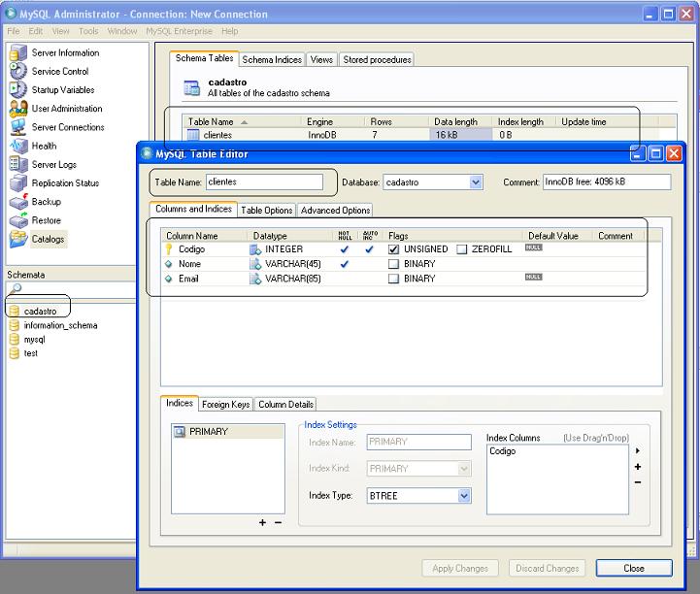Screen dimensions: 700x594
Task: Open the Database dropdown showing cadastro
Action: [476, 182]
